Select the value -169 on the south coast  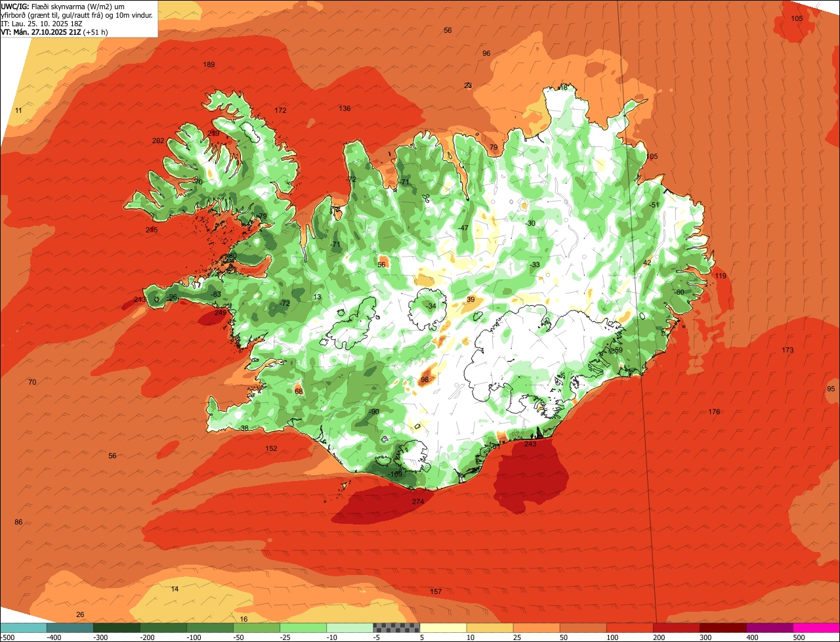(395, 474)
